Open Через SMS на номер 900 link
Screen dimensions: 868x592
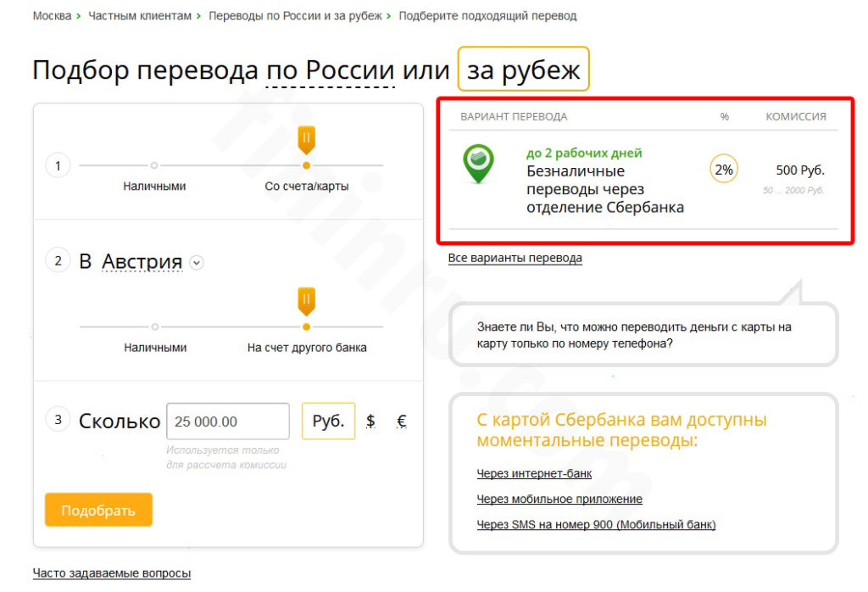[596, 524]
